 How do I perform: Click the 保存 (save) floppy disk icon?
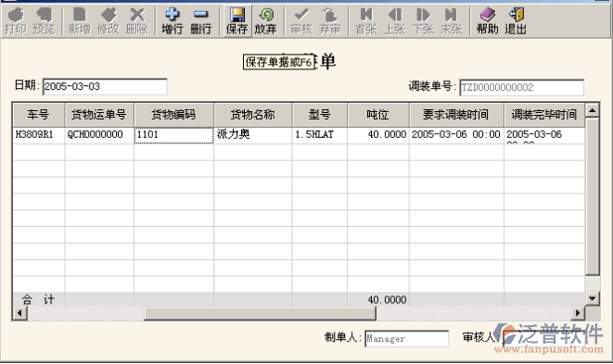(x=236, y=21)
